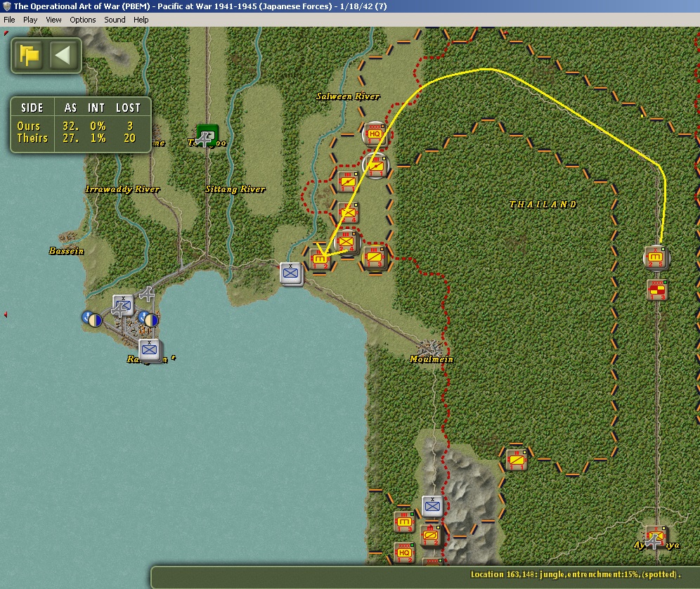
Task: Click the left-pointing triangle back button
Action: pos(62,56)
